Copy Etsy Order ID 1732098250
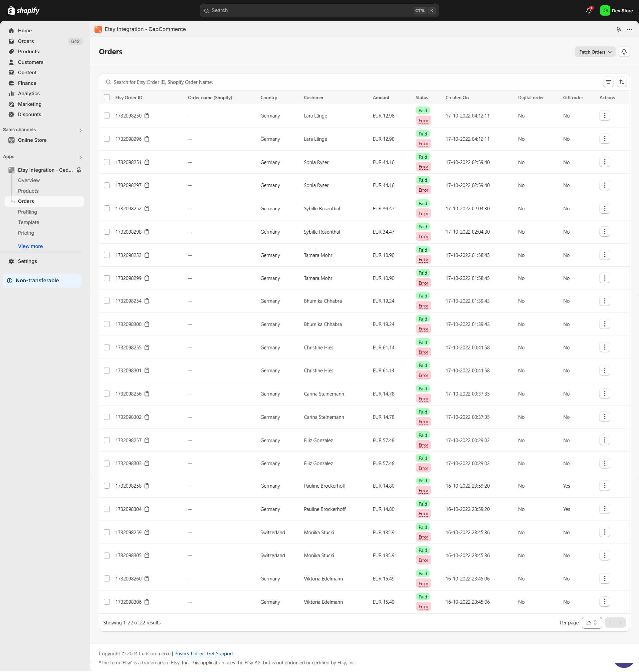The width and height of the screenshot is (639, 672). pos(147,116)
